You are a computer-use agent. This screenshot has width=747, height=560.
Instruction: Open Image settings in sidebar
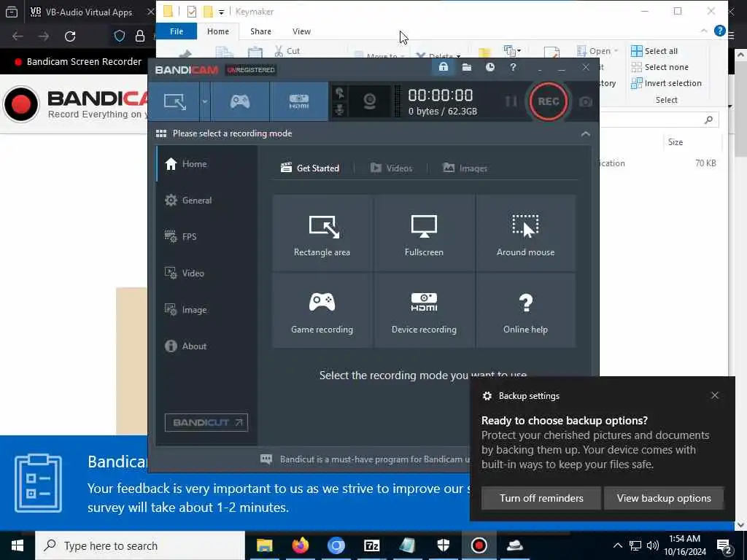coord(206,309)
